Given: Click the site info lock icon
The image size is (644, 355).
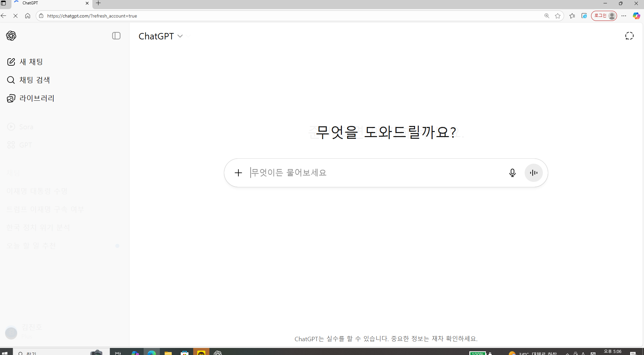Looking at the screenshot, I should (41, 16).
